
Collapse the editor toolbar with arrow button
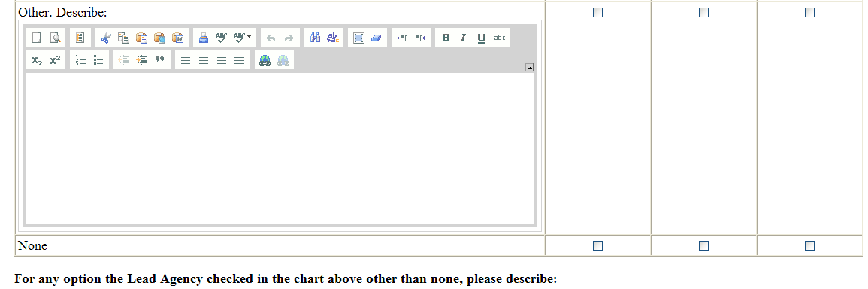529,68
